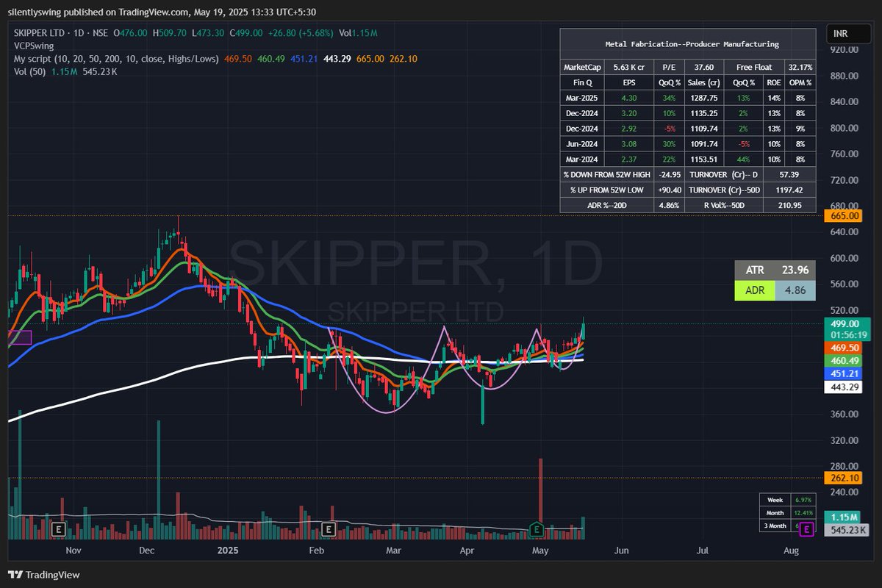882x588 pixels.
Task: Click the EPS value 4.30
Action: pyautogui.click(x=630, y=98)
